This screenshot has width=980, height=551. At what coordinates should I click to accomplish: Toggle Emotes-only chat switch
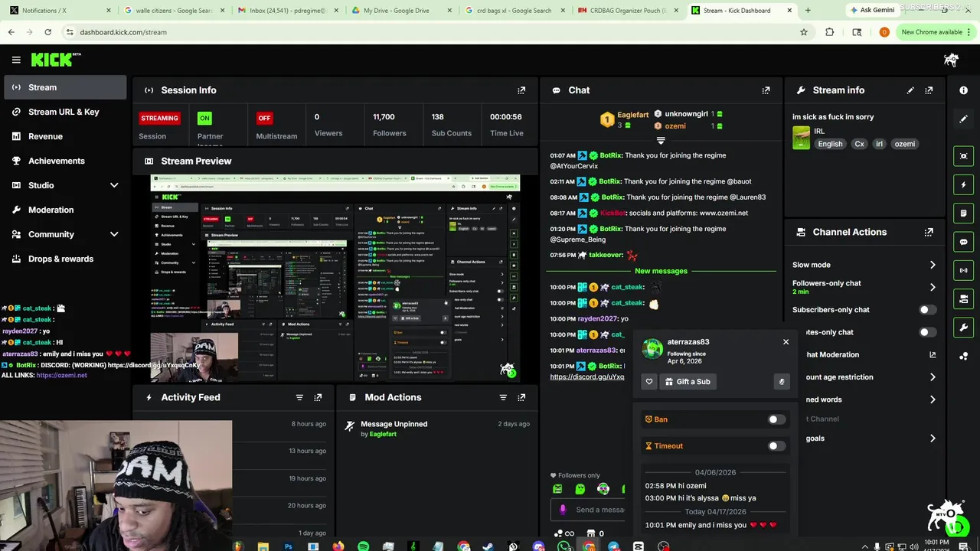[x=926, y=332]
